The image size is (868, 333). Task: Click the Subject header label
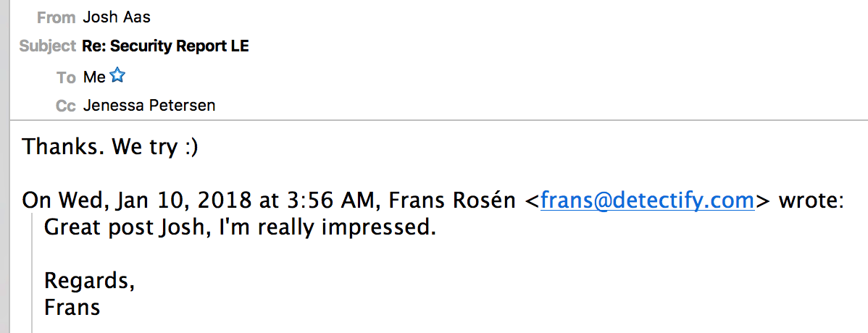click(x=47, y=46)
